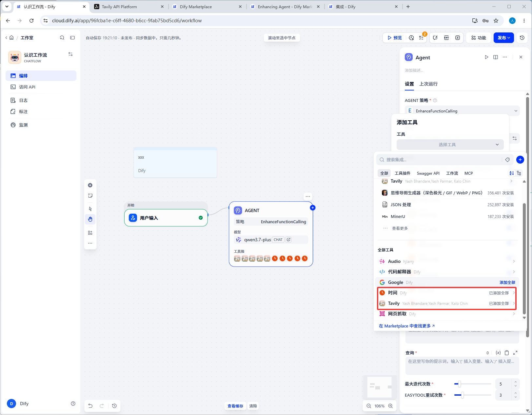Screen dimensions: 532x415
Task: Open the ENV environment variables icon
Action: [446, 38]
